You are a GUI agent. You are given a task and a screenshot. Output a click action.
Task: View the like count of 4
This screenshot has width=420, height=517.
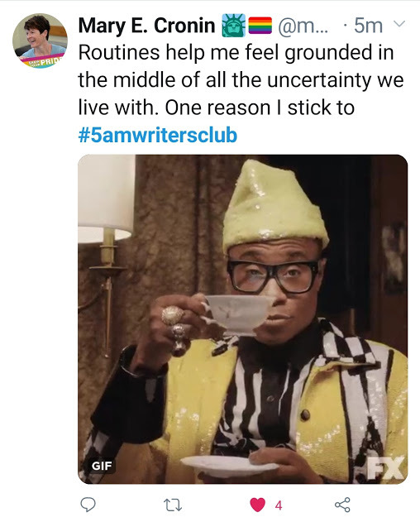(x=279, y=505)
